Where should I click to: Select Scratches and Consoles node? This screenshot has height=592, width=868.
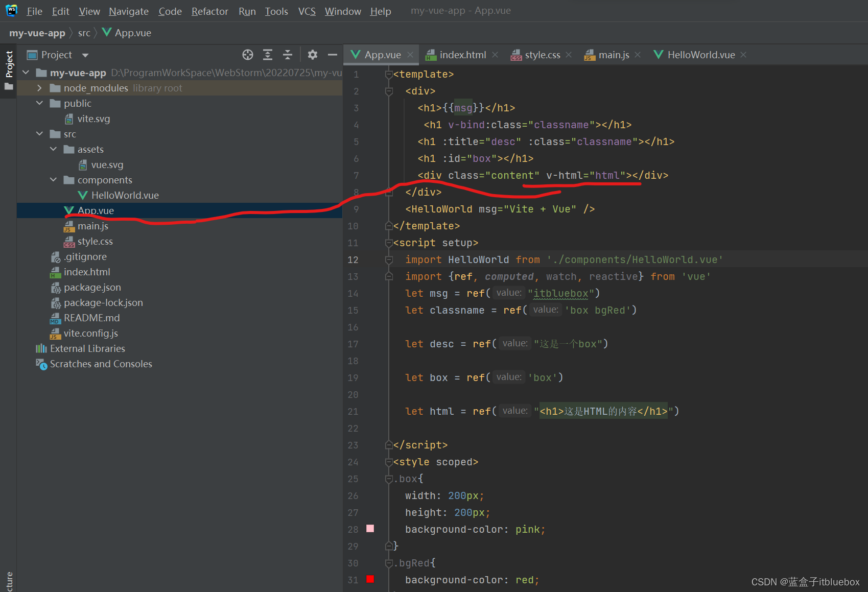101,364
